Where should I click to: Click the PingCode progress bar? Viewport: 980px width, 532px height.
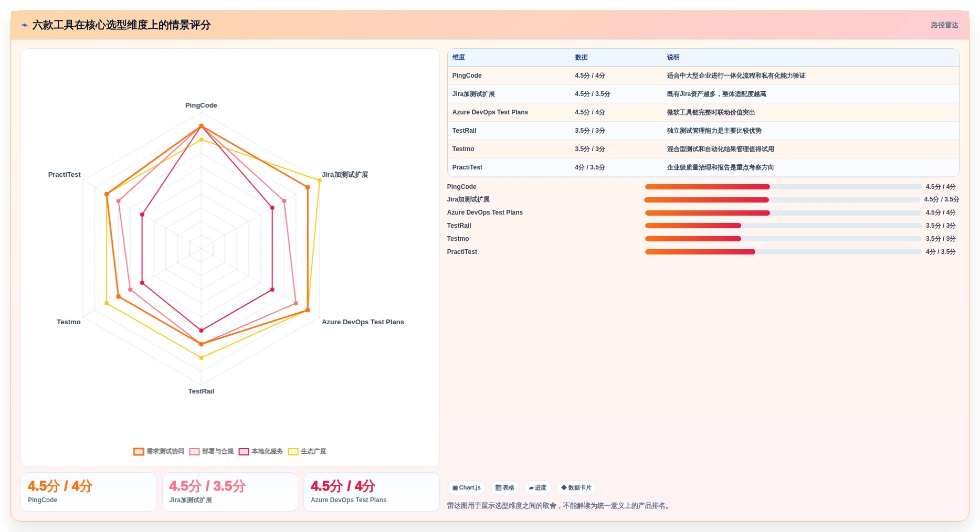[783, 187]
